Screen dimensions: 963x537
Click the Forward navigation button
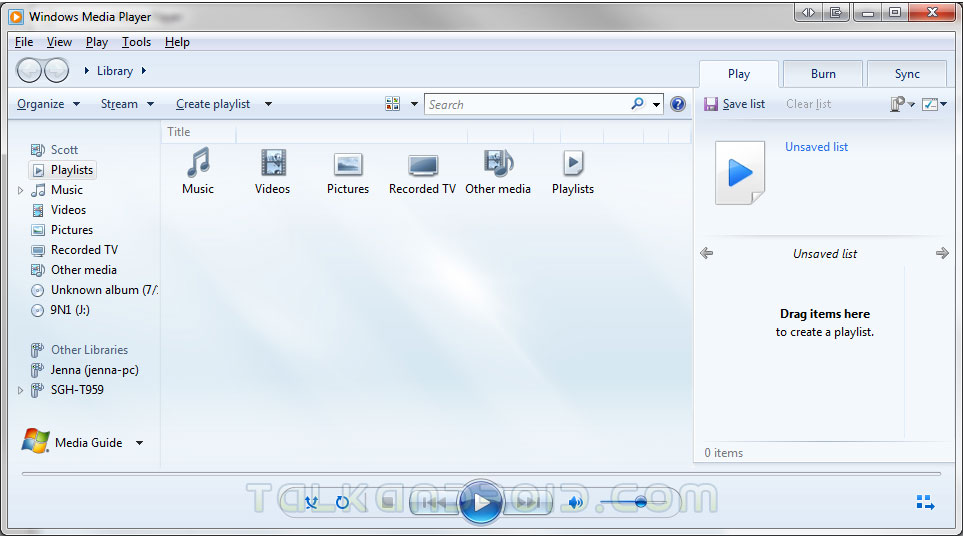(x=57, y=71)
